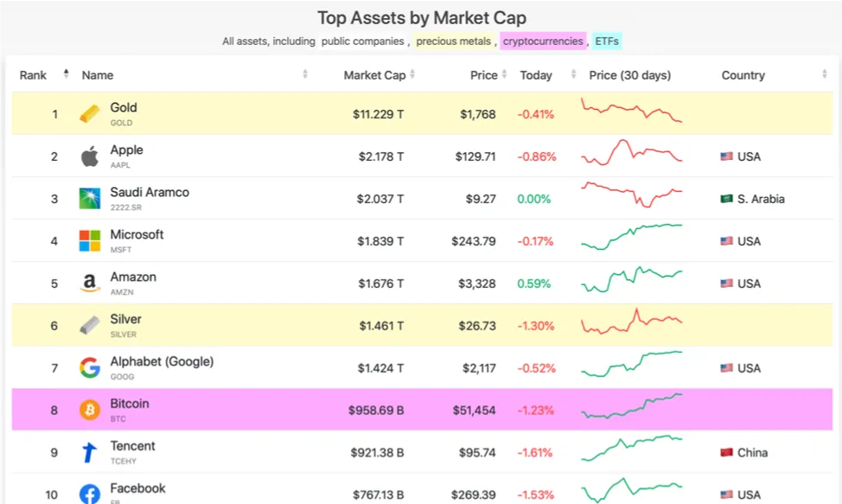Image resolution: width=842 pixels, height=504 pixels.
Task: Click Tencent 30-day price chart
Action: point(631,448)
